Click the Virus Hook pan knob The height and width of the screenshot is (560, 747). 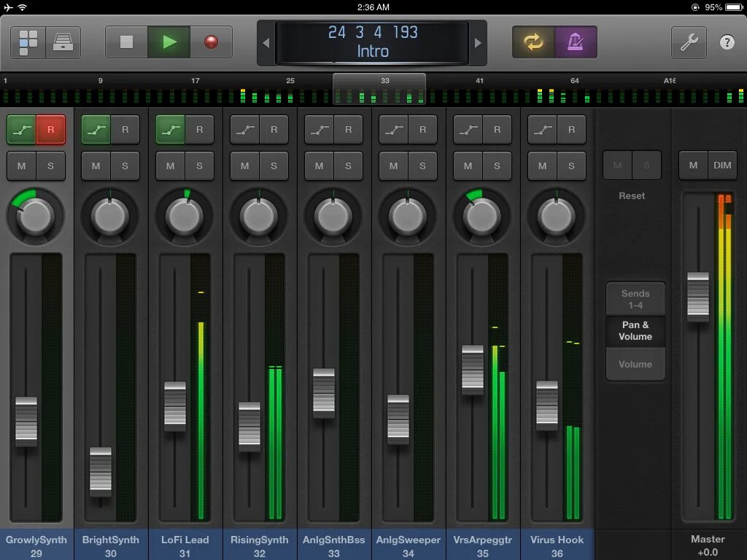tap(556, 216)
